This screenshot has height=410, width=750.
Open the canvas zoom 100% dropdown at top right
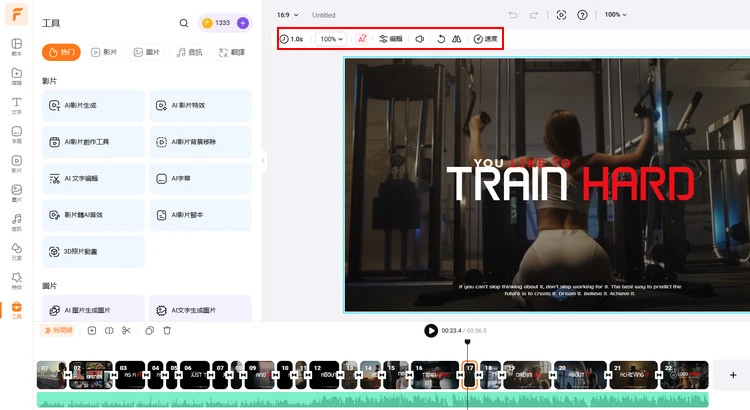616,15
